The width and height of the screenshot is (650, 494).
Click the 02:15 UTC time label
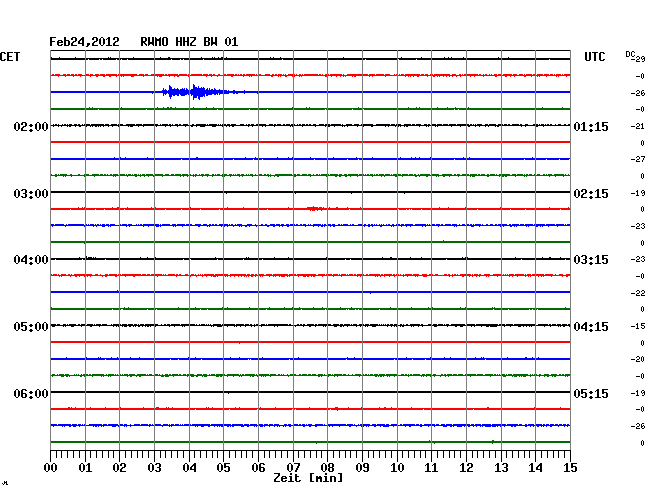tap(591, 194)
